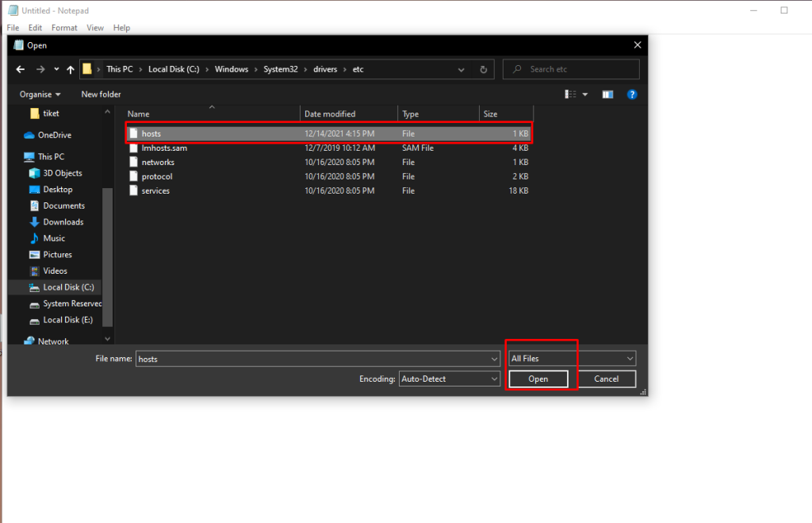Image resolution: width=812 pixels, height=523 pixels.
Task: Toggle the preview pane
Action: [x=607, y=94]
